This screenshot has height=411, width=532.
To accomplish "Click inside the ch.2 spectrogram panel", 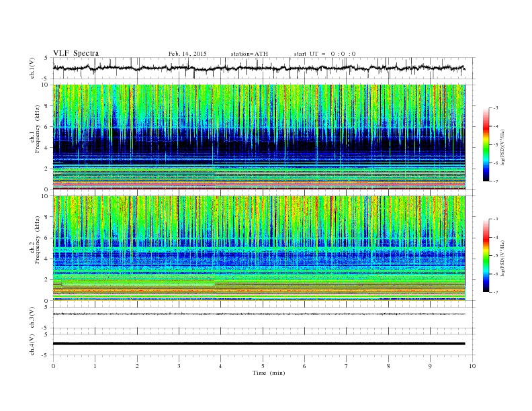I will coord(259,248).
